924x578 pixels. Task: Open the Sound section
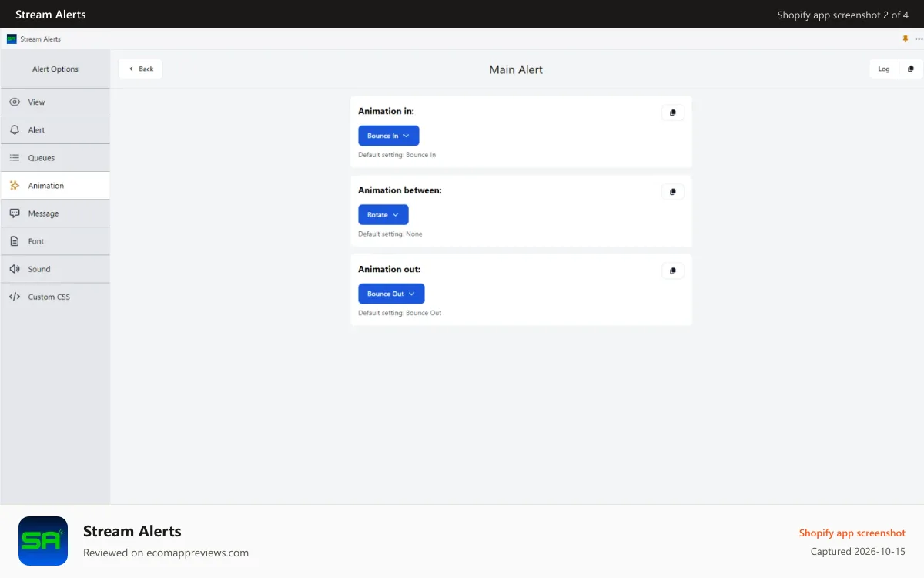[x=55, y=269]
